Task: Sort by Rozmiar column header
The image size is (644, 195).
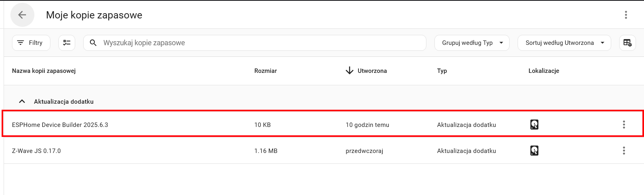Action: click(266, 71)
